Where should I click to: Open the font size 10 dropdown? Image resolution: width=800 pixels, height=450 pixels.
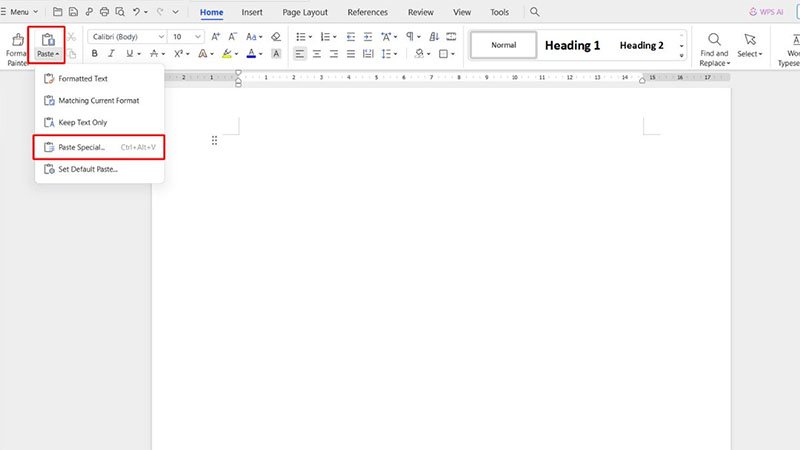[198, 37]
